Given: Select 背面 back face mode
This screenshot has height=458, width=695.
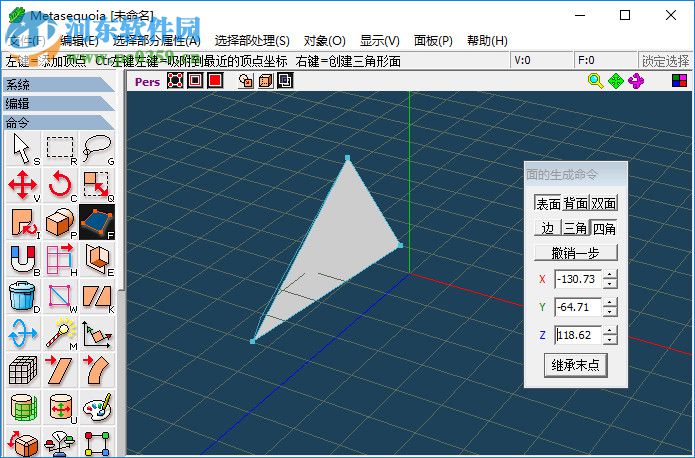Looking at the screenshot, I should pyautogui.click(x=576, y=203).
